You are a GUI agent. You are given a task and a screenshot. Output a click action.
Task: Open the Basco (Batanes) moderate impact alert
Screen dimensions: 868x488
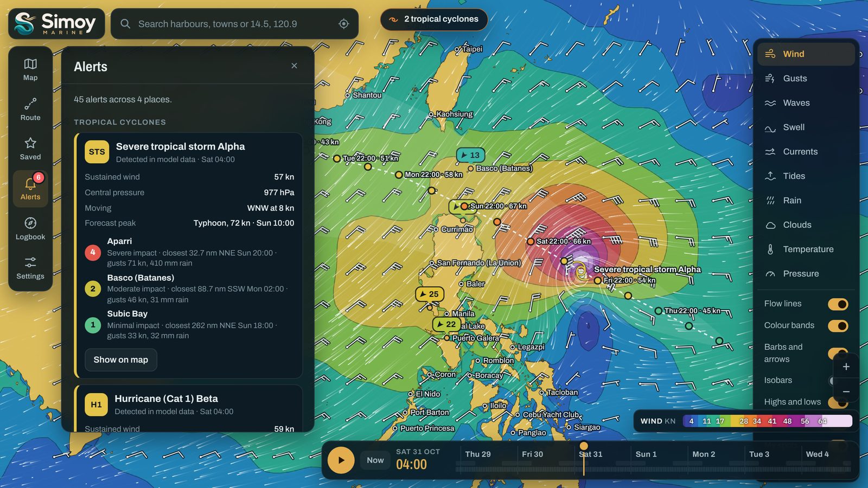click(x=189, y=288)
